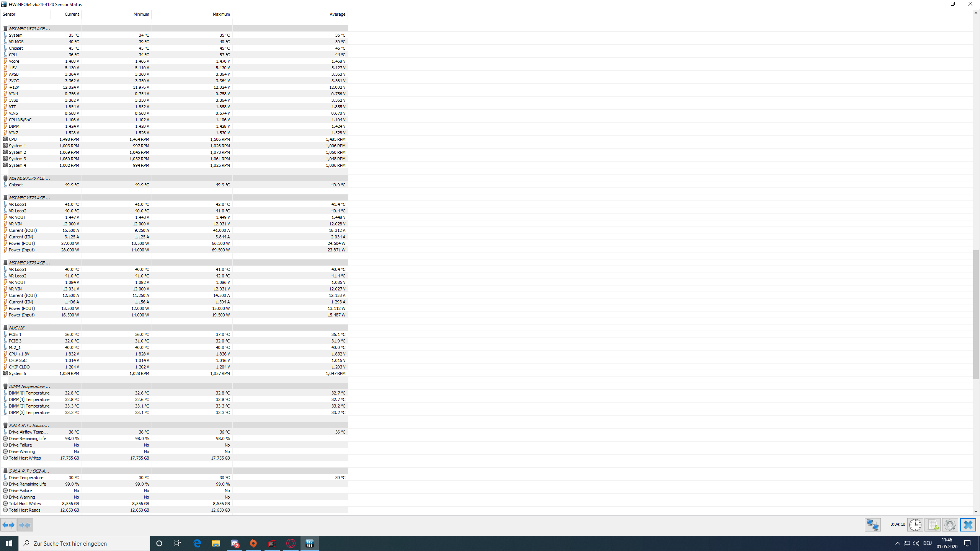
Task: Open Origin from the taskbar
Action: pyautogui.click(x=253, y=543)
